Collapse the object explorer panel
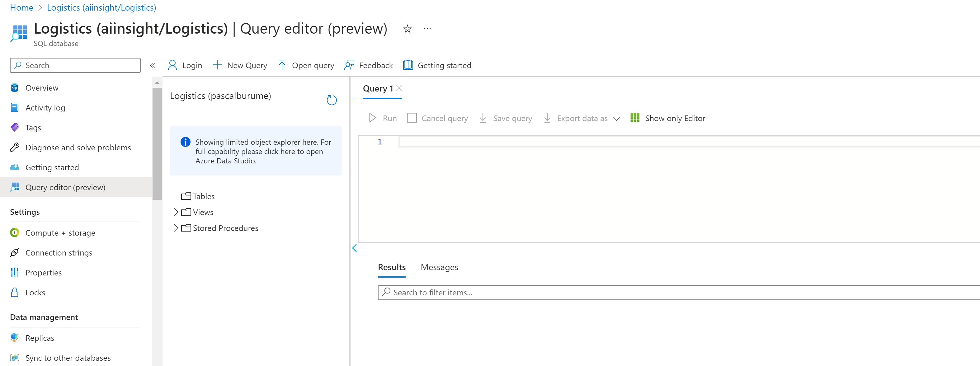 pos(355,248)
